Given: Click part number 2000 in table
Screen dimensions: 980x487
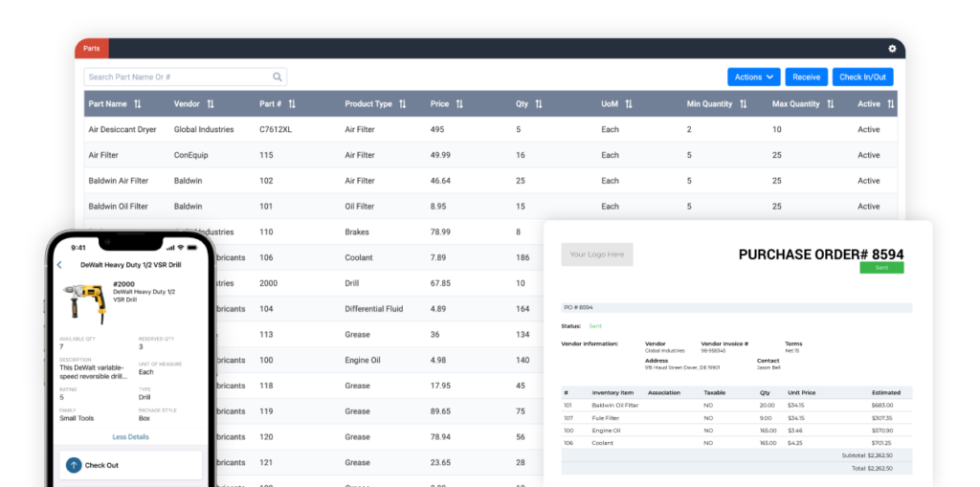Looking at the screenshot, I should pyautogui.click(x=268, y=283).
